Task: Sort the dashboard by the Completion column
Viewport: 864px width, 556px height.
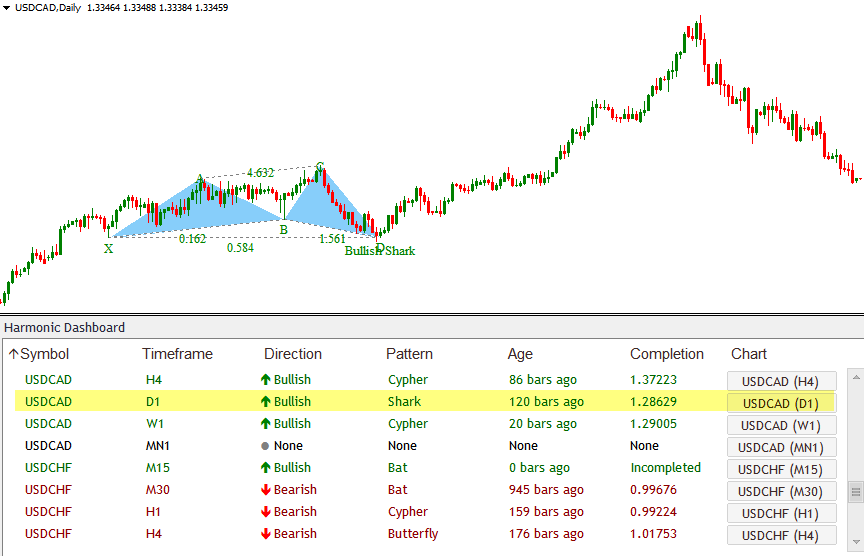Action: (666, 354)
